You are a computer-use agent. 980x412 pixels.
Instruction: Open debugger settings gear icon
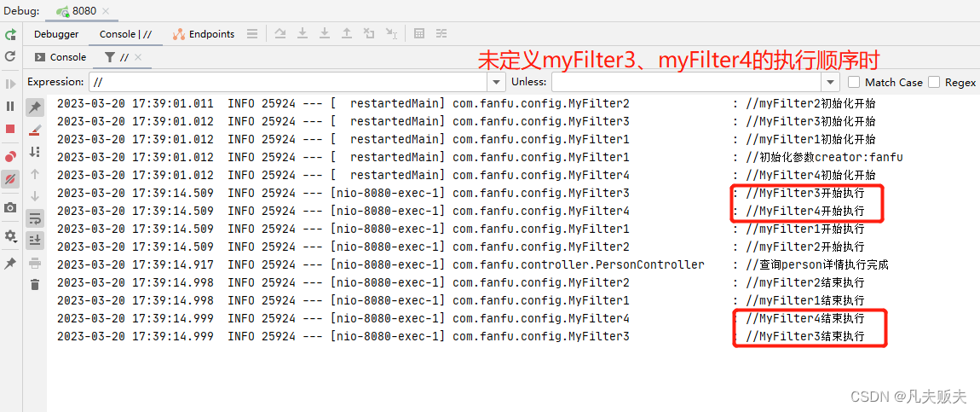(x=10, y=235)
